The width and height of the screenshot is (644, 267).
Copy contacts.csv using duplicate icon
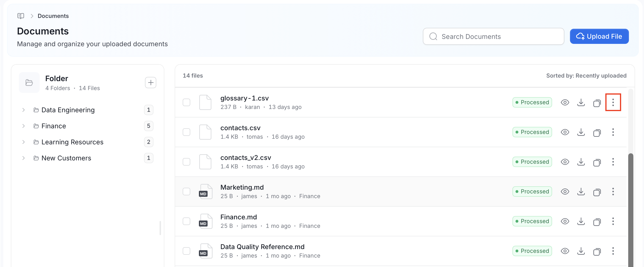[597, 133]
